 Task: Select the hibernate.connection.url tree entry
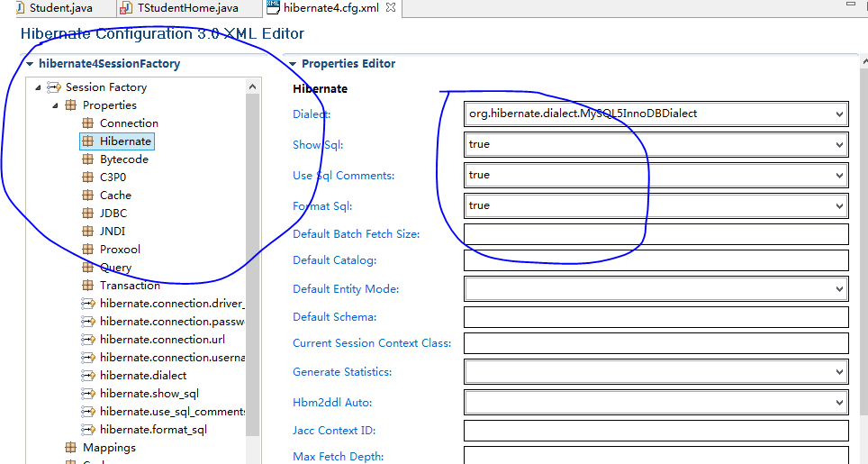(x=162, y=340)
